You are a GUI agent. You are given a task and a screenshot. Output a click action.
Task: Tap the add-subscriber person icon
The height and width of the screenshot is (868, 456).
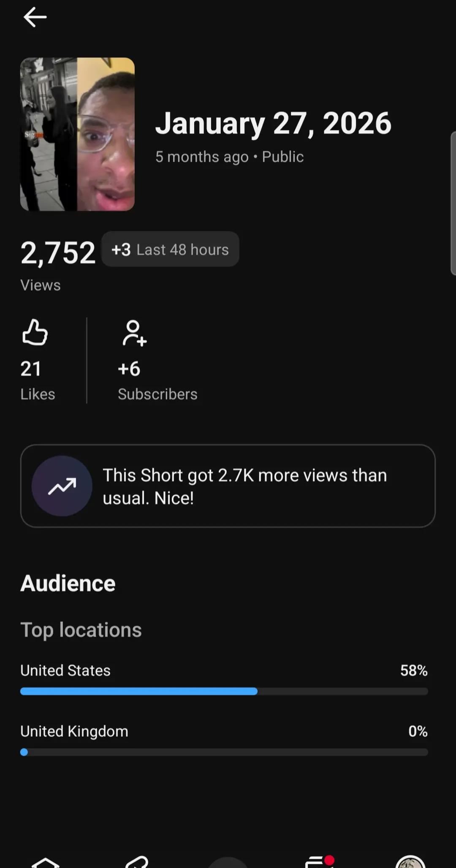[x=134, y=334]
